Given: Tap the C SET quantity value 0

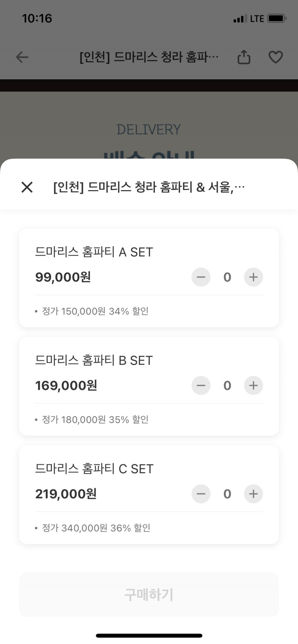Looking at the screenshot, I should 227,494.
